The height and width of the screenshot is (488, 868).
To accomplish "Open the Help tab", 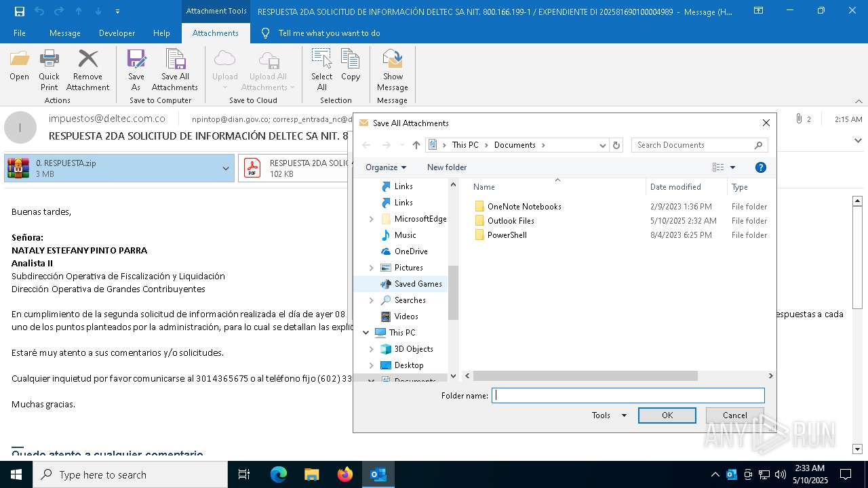I will click(x=161, y=33).
